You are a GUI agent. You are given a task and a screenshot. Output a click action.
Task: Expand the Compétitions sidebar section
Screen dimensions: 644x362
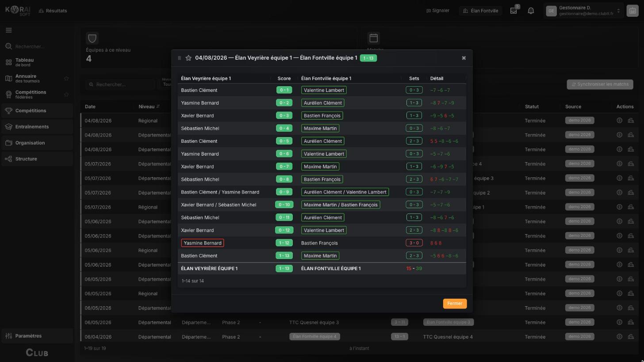pyautogui.click(x=37, y=111)
